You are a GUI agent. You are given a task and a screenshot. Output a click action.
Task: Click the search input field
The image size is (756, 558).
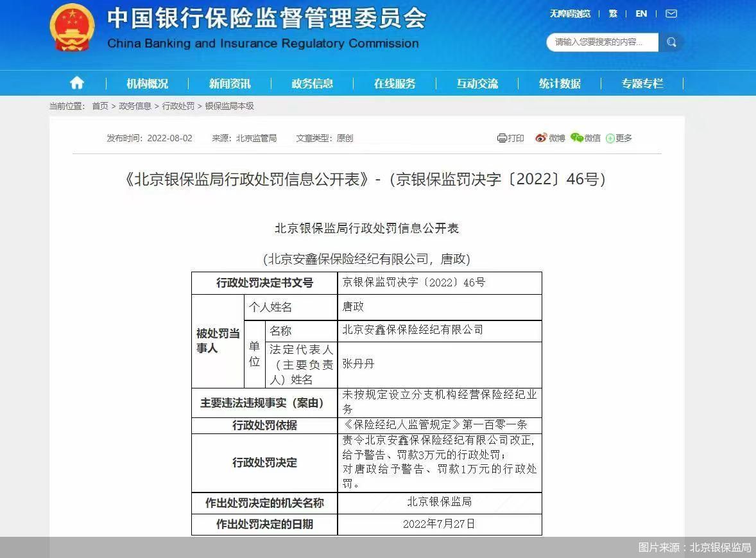tap(602, 42)
